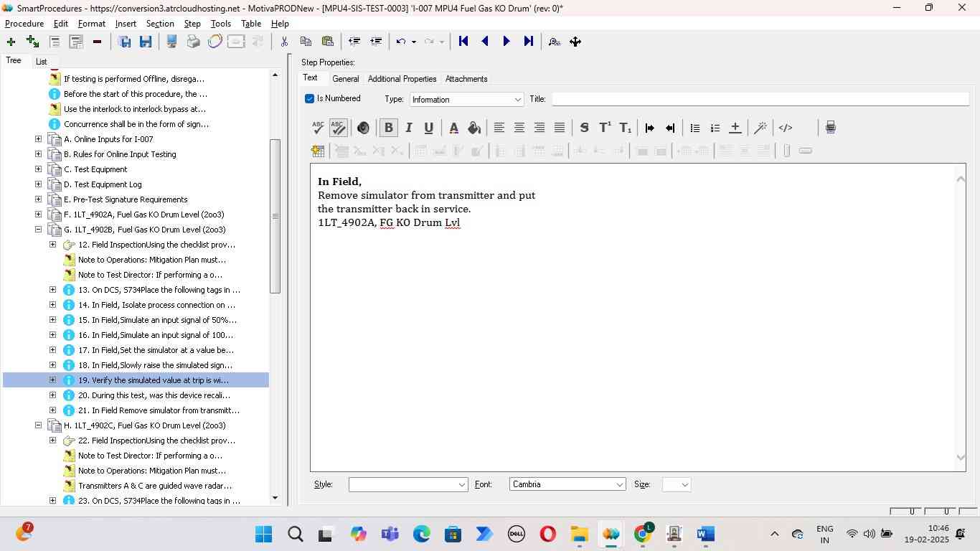Apply strikethrough with S icon
980x551 pixels.
pos(584,128)
